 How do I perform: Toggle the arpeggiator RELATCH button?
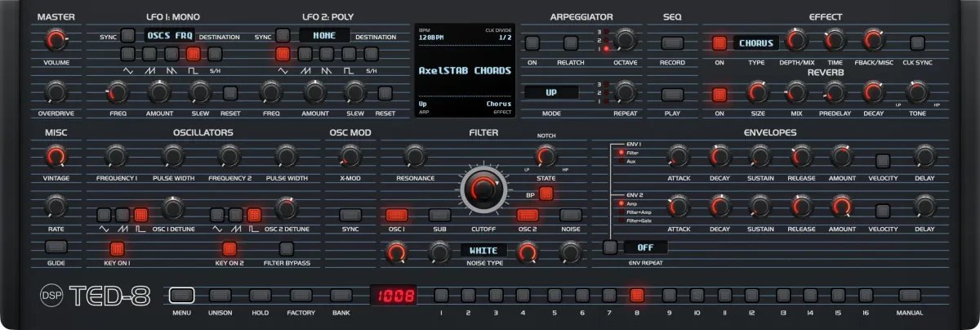coord(571,42)
